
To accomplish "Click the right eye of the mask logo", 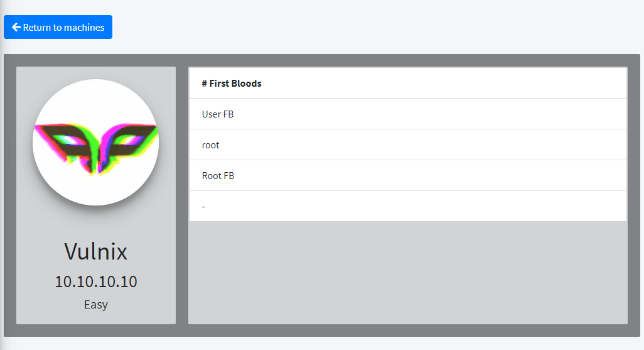I will pyautogui.click(x=127, y=140).
